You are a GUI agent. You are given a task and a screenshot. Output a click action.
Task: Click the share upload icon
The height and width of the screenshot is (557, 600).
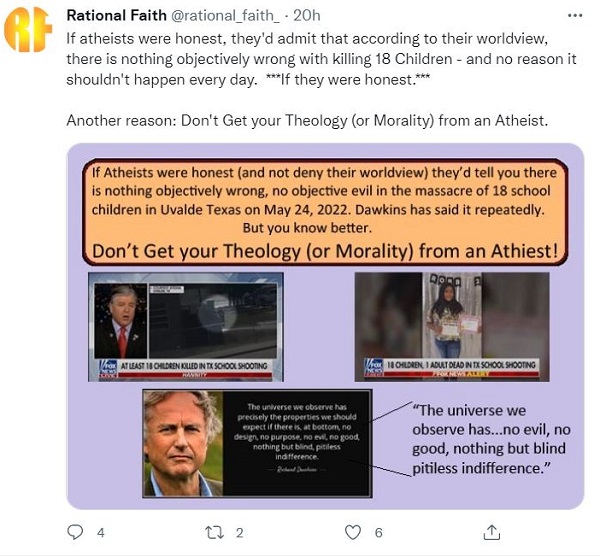click(492, 532)
